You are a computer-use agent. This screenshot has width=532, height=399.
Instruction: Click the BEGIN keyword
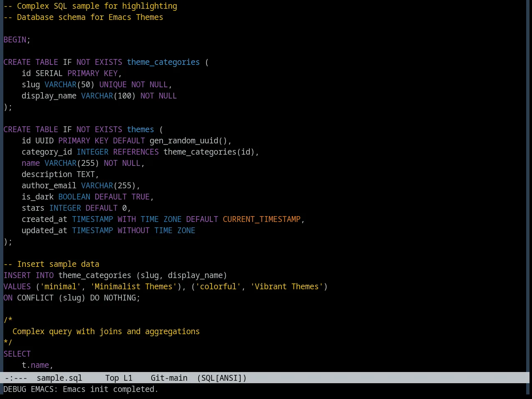15,39
